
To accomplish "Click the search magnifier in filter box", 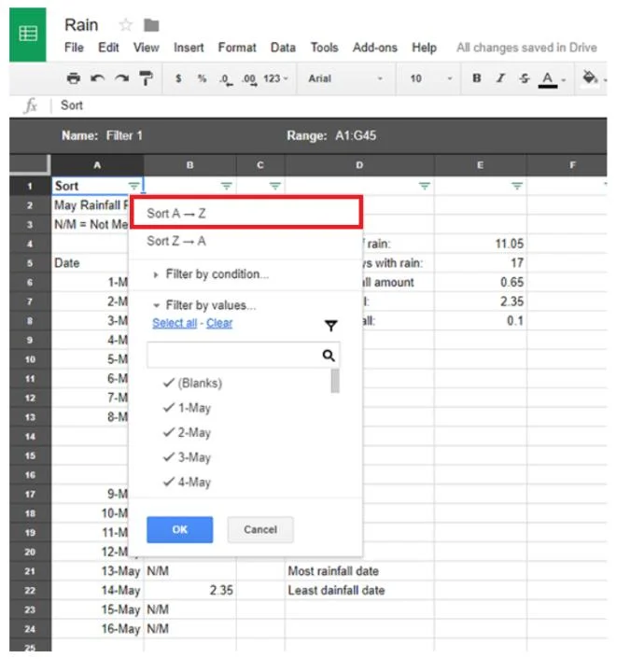I will 329,356.
